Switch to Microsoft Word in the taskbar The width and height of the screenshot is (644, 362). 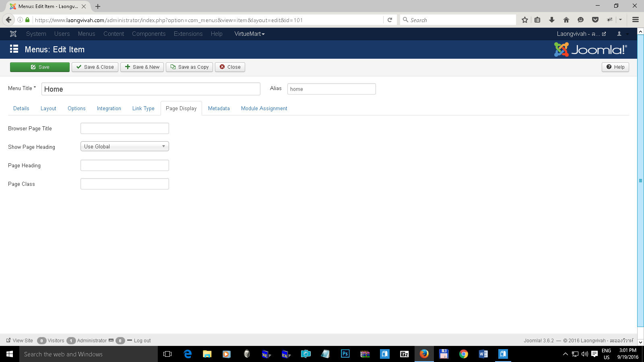483,354
